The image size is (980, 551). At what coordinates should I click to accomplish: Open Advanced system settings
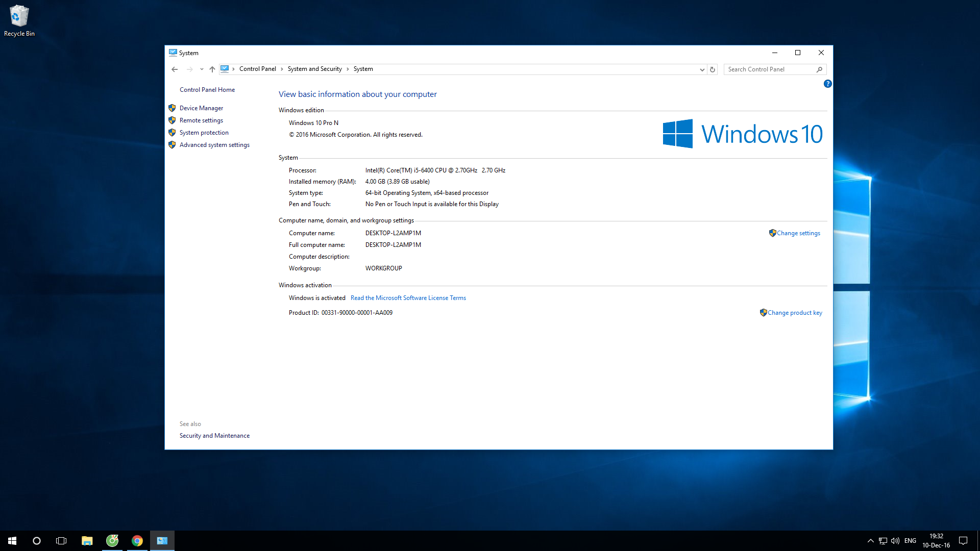(214, 145)
